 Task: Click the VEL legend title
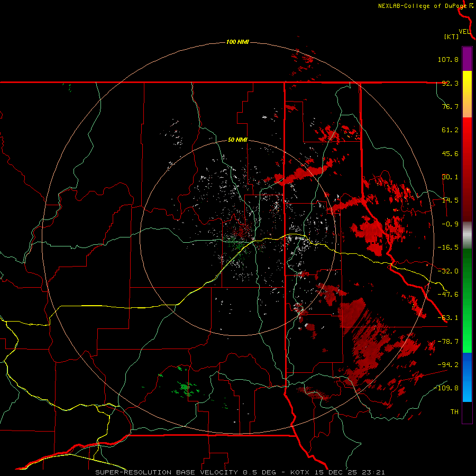click(464, 31)
